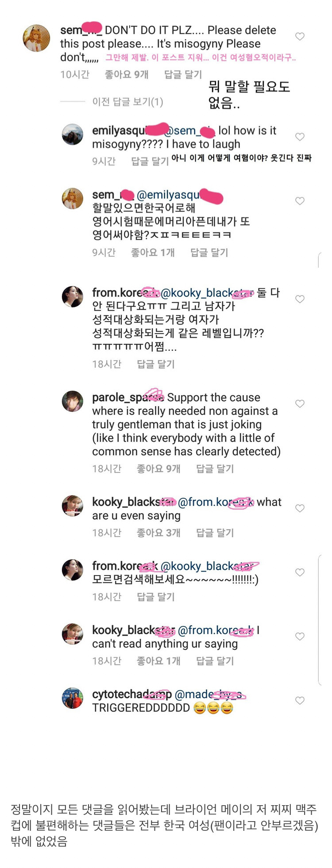332x868 pixels.
Task: Heart the from.korea comment starting 둘 다
Action: tap(300, 300)
